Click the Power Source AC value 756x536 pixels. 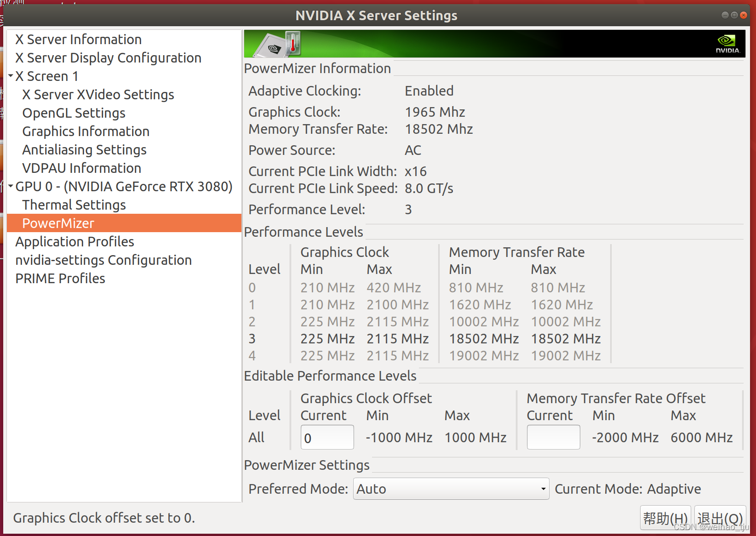[x=412, y=150]
